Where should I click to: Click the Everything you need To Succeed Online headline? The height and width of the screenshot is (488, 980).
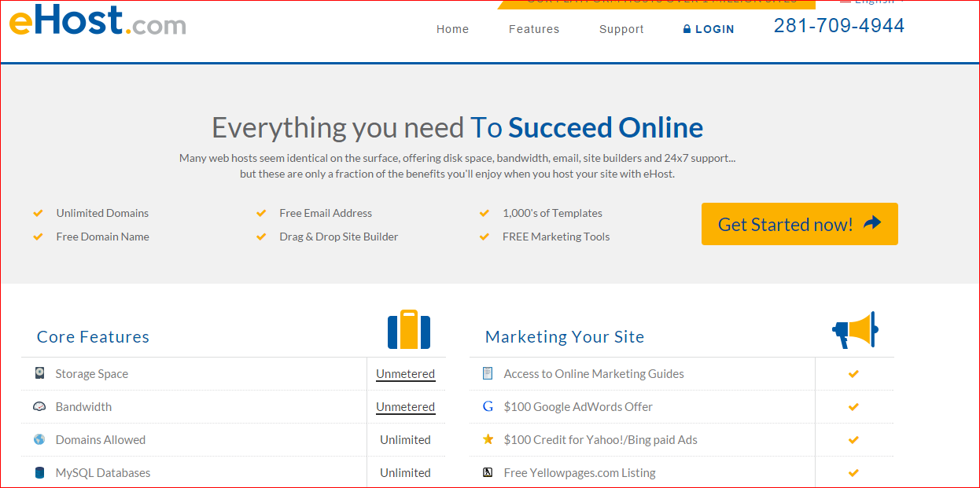pos(458,127)
